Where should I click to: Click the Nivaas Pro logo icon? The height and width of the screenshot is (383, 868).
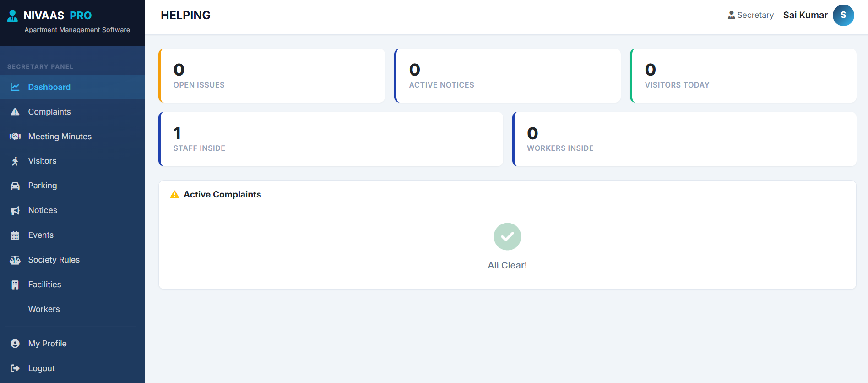click(13, 16)
